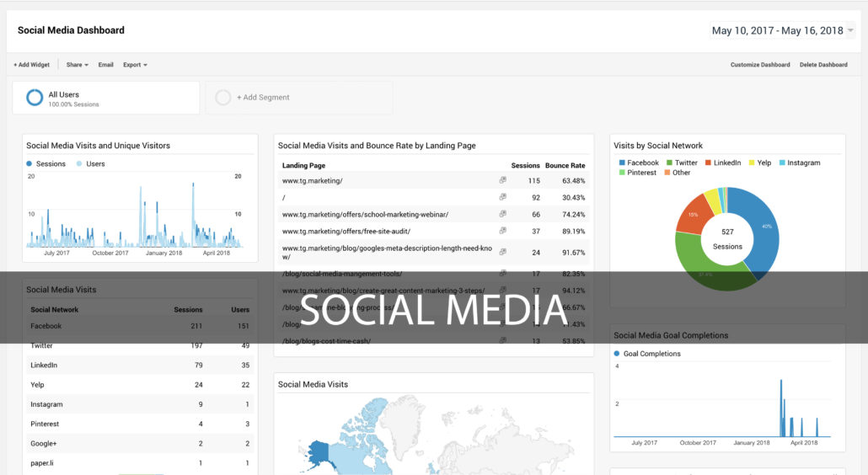Click school-marketing-webinar landing page link

click(x=366, y=215)
